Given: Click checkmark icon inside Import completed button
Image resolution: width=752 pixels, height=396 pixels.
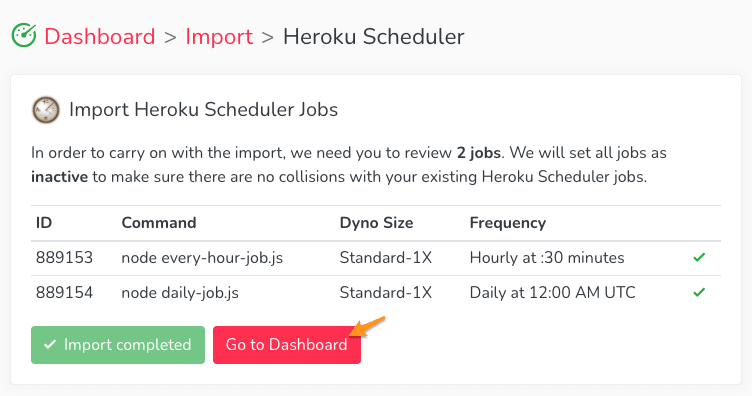Looking at the screenshot, I should coord(49,344).
